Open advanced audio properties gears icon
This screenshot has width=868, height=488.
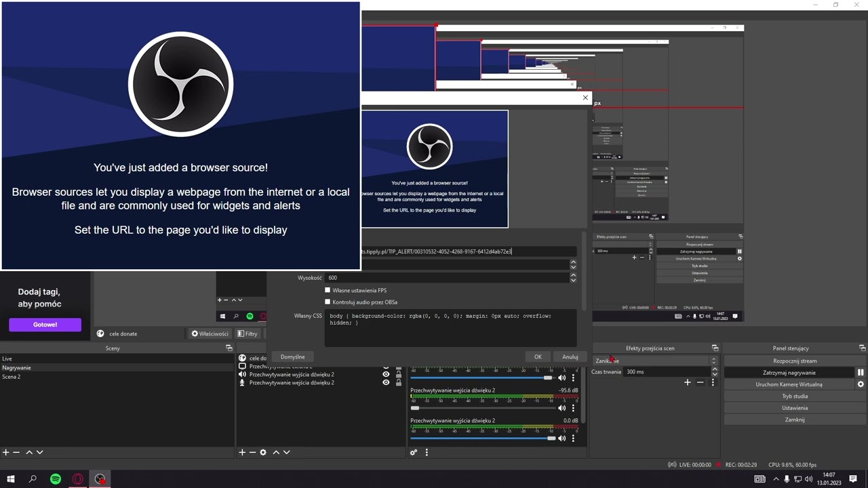(414, 452)
